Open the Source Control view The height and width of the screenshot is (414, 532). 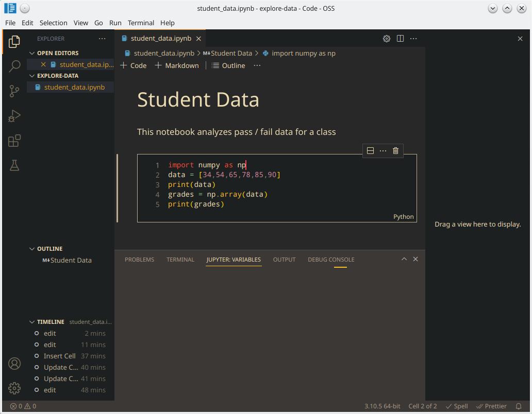[x=14, y=91]
